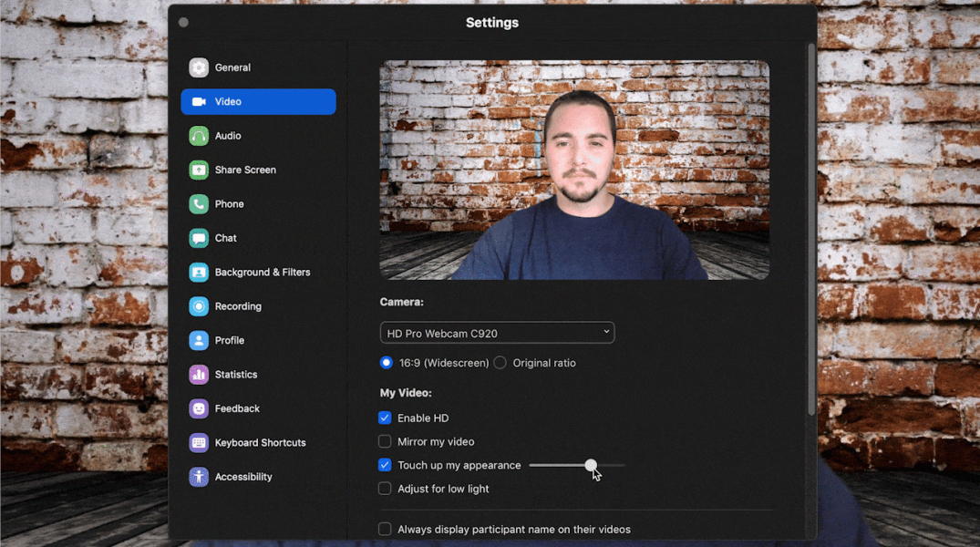Click the camera video preview
The height and width of the screenshot is (547, 980).
pyautogui.click(x=574, y=170)
